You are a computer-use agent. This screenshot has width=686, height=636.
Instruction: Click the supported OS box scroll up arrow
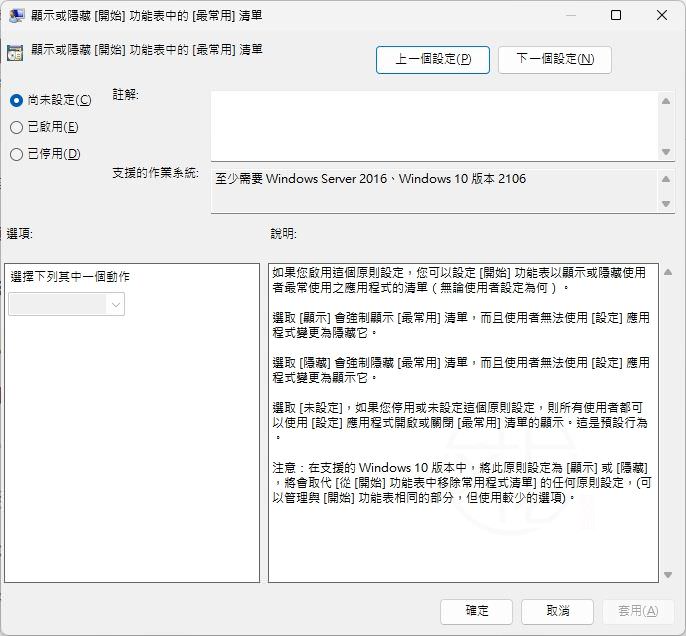point(666,179)
